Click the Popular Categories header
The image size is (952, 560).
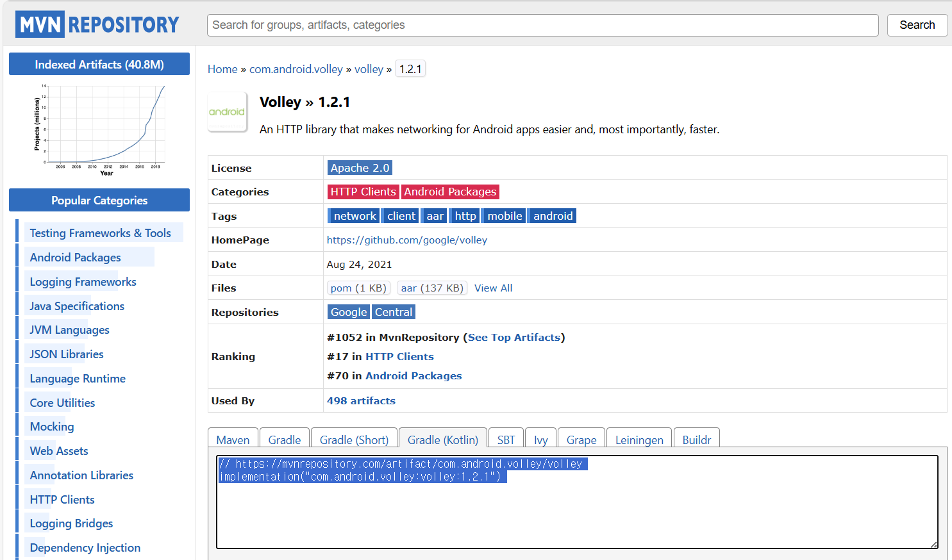99,200
